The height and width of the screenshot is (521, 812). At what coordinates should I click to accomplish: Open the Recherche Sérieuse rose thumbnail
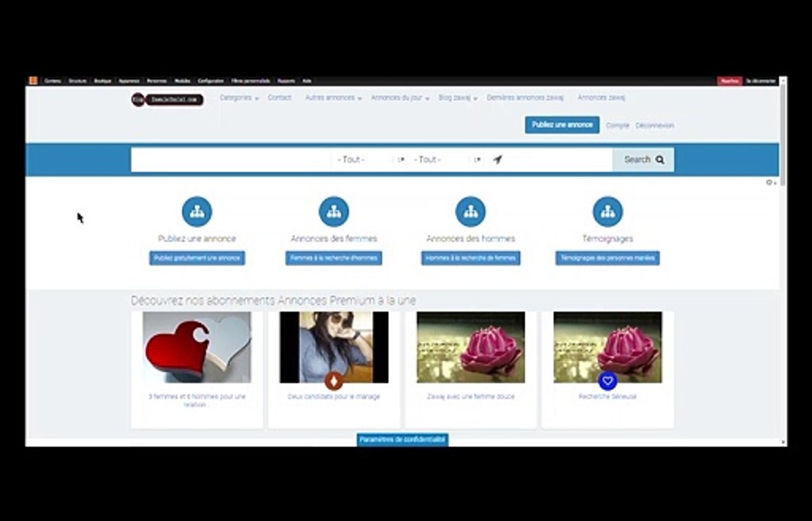(x=607, y=347)
